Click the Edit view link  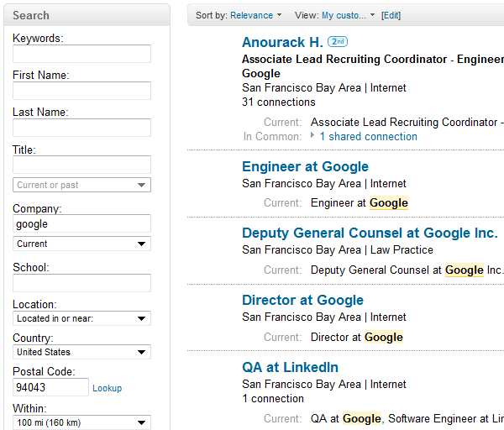coord(391,15)
